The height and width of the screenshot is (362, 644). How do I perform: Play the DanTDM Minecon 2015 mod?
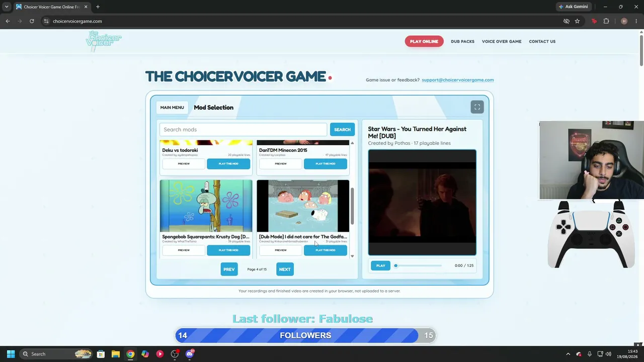pos(326,163)
